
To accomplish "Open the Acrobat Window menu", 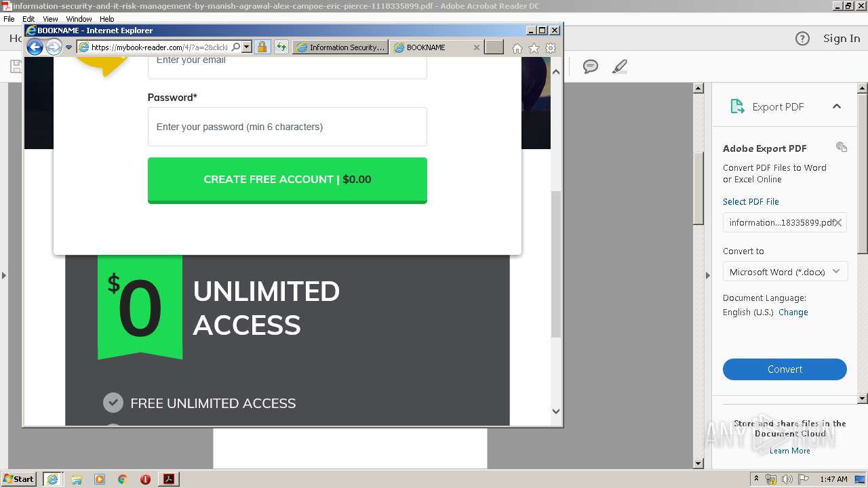I will [79, 19].
